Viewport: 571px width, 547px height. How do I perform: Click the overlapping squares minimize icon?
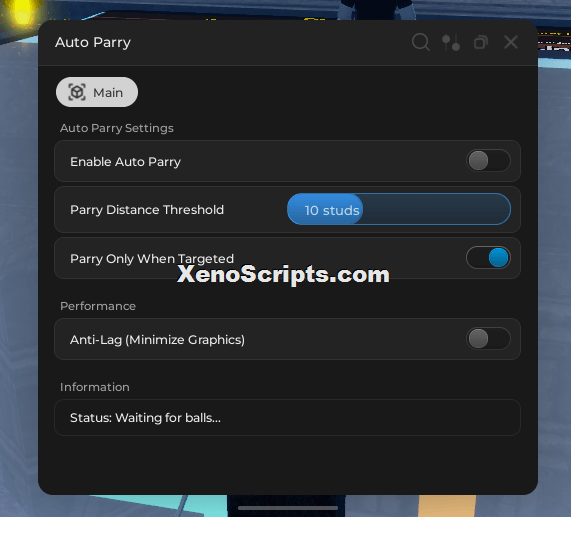tap(481, 42)
